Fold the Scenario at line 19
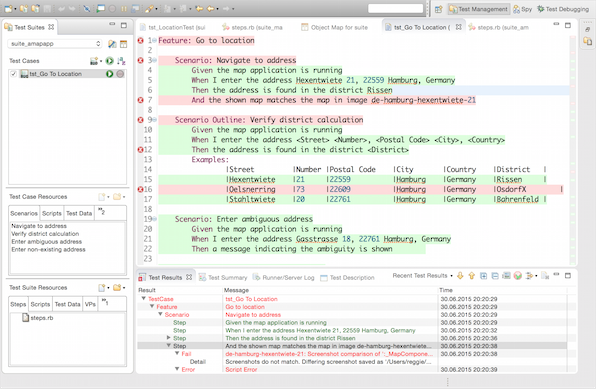The height and width of the screenshot is (389, 596). pyautogui.click(x=154, y=219)
